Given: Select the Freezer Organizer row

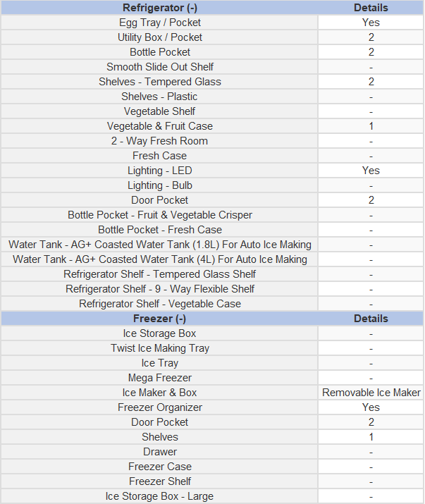Looking at the screenshot, I should point(212,407).
